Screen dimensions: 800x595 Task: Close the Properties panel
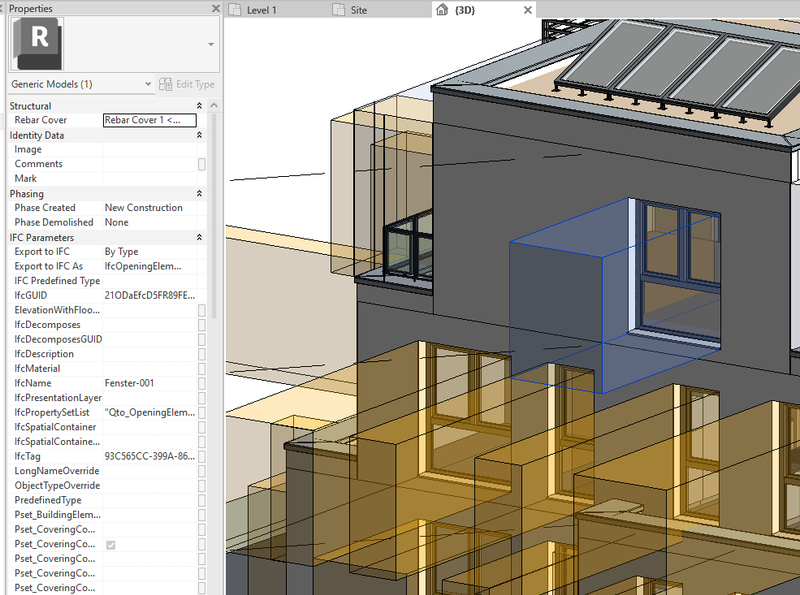coord(215,8)
